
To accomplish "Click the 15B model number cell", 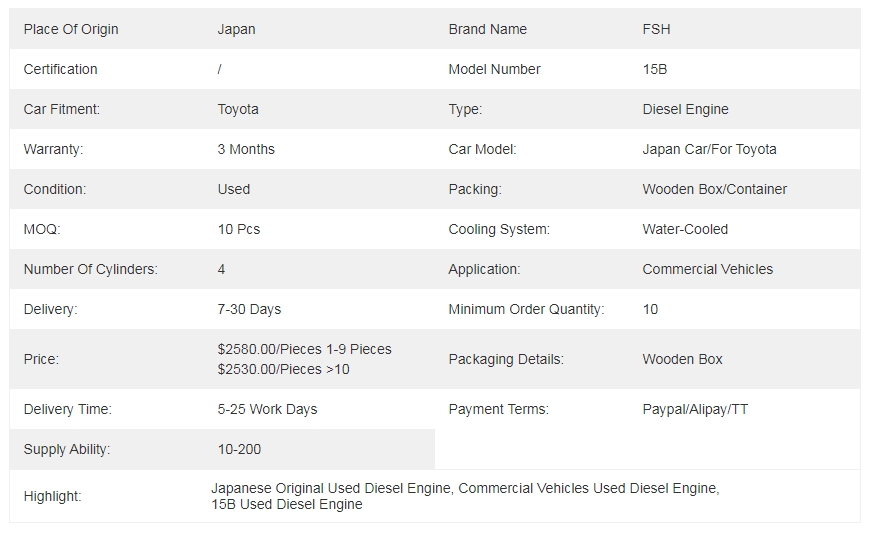I will pos(655,69).
